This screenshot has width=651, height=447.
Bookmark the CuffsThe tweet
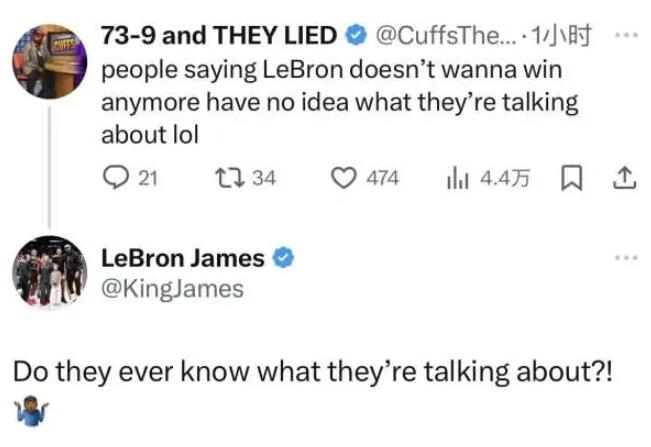click(x=571, y=178)
